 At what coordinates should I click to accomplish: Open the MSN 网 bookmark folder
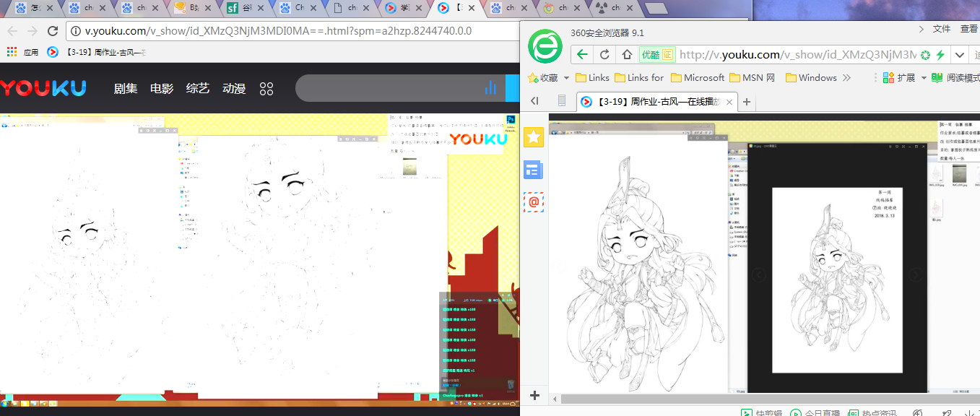753,77
